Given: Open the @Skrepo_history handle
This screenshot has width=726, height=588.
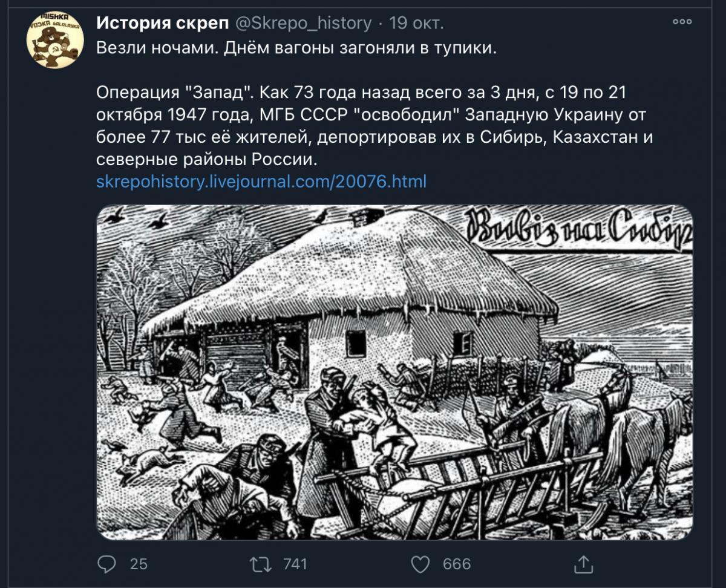Looking at the screenshot, I should pos(302,23).
